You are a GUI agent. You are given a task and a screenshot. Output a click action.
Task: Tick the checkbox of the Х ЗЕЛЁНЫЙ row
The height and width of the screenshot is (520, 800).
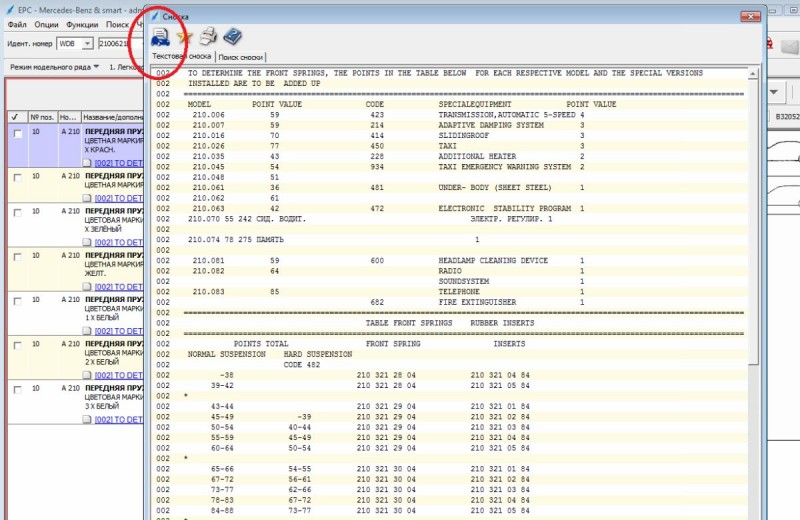[x=18, y=213]
